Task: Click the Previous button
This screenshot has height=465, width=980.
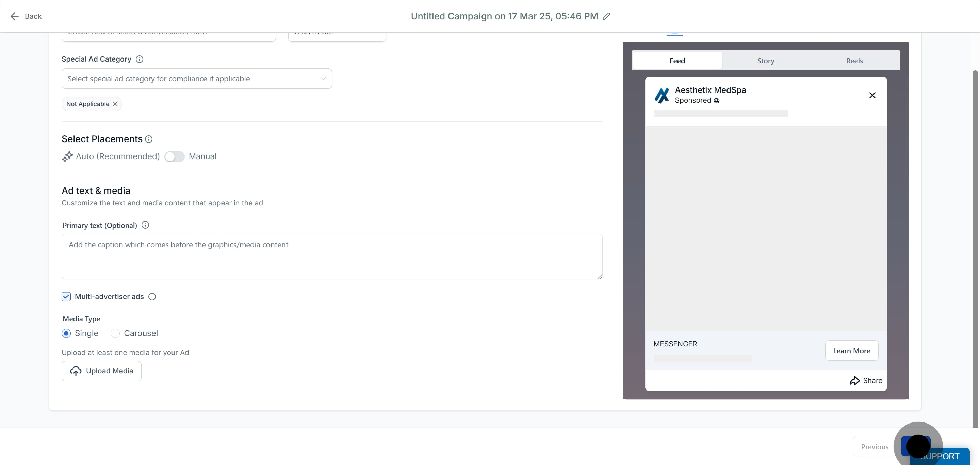Action: (x=875, y=447)
